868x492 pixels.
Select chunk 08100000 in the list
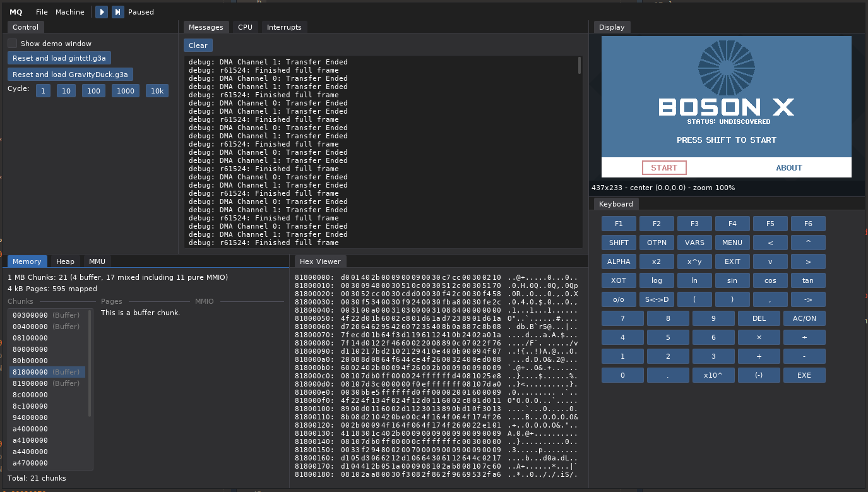47,338
